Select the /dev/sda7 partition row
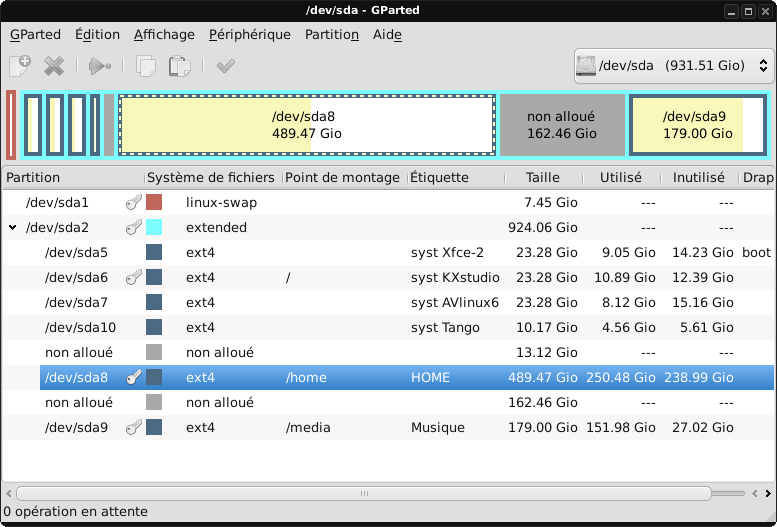 388,302
